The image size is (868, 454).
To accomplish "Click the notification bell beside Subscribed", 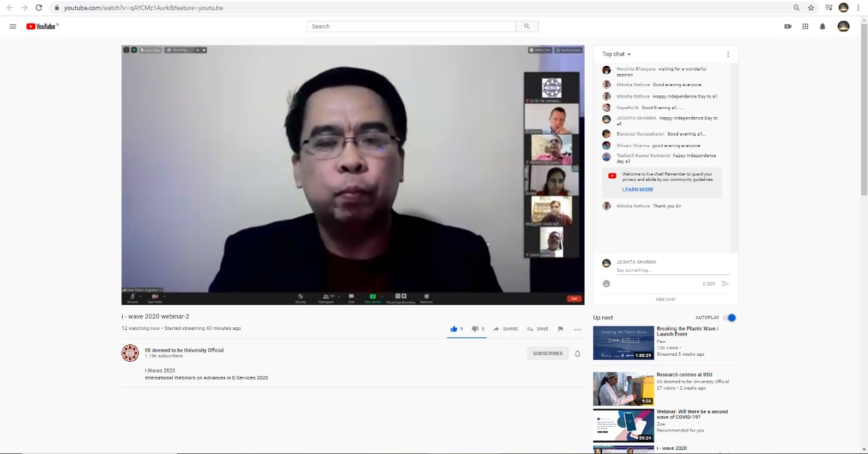I will click(578, 354).
